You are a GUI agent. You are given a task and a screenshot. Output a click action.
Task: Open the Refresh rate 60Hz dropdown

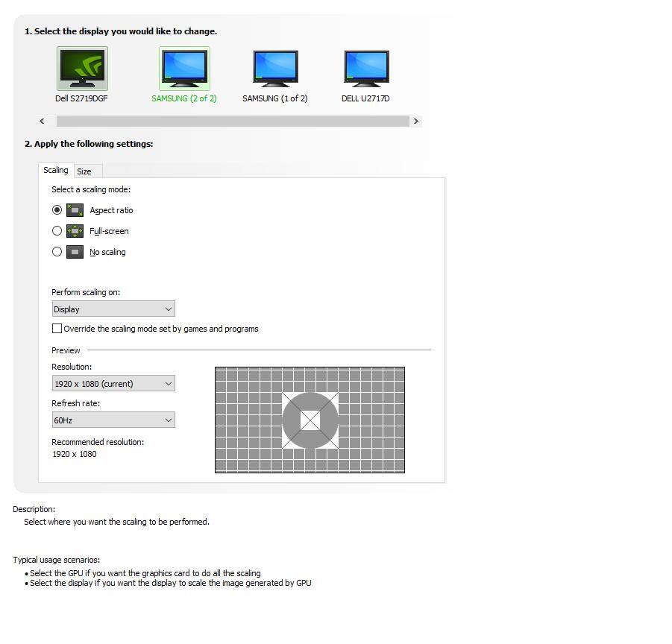pyautogui.click(x=113, y=420)
